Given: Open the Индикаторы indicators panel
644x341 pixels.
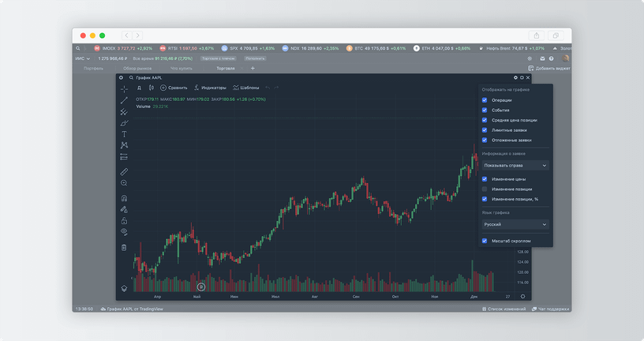Looking at the screenshot, I should (x=210, y=88).
